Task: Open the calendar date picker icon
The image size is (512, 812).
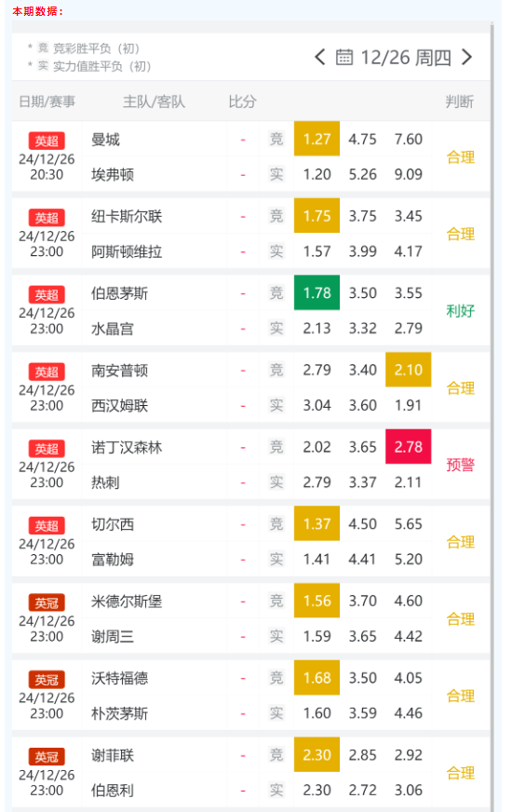Action: coord(344,57)
